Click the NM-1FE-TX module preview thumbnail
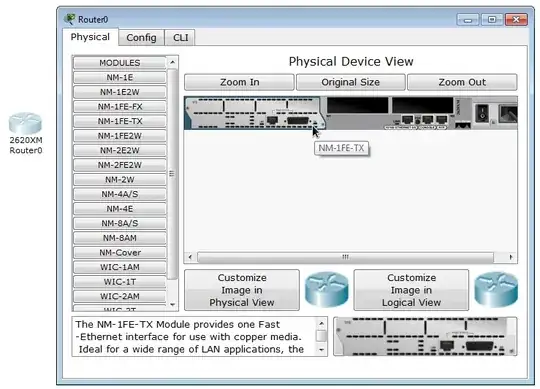This screenshot has width=540, height=389. 425,336
